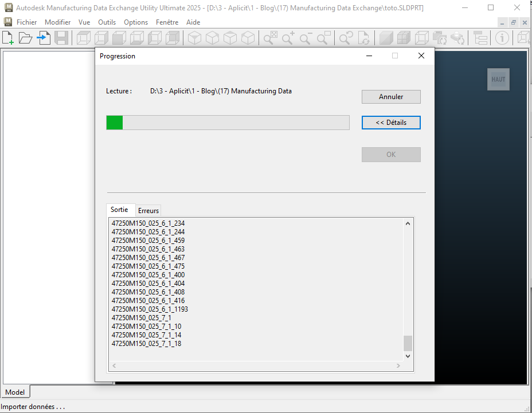
Task: Click the zoom out magnifier icon
Action: coord(306,38)
